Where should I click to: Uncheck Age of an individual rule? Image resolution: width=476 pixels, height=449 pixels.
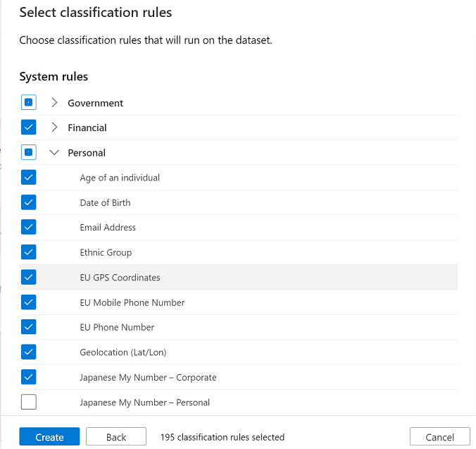click(29, 178)
